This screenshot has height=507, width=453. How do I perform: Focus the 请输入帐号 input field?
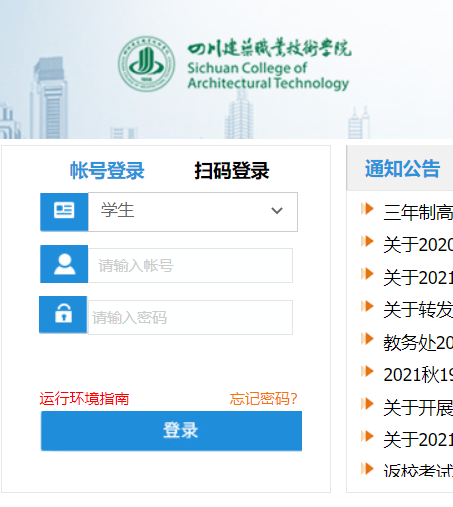pos(190,265)
